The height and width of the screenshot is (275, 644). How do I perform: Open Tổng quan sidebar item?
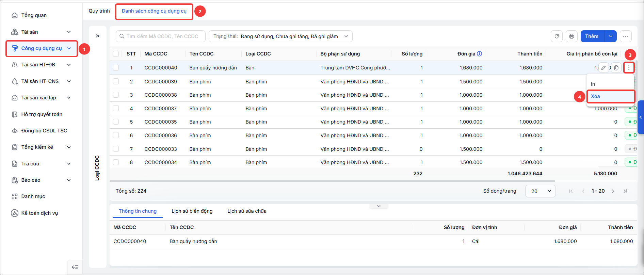click(x=34, y=15)
